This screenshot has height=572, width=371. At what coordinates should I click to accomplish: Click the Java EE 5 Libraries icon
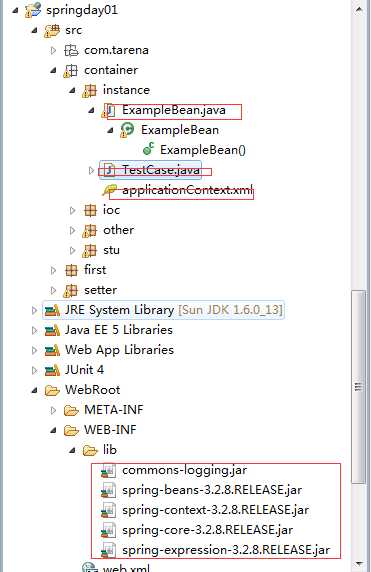52,331
